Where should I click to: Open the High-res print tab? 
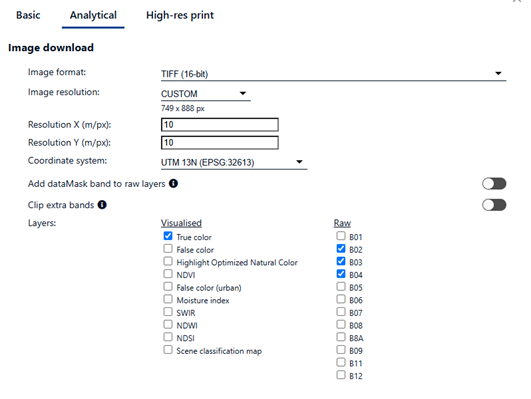click(180, 15)
